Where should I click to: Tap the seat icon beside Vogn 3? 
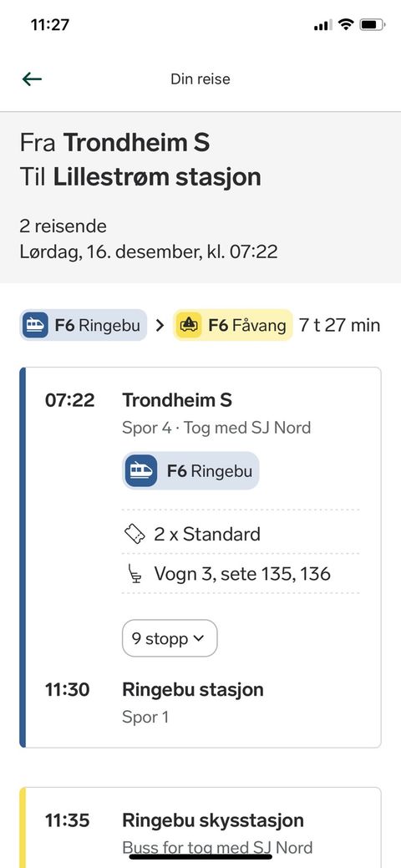135,574
